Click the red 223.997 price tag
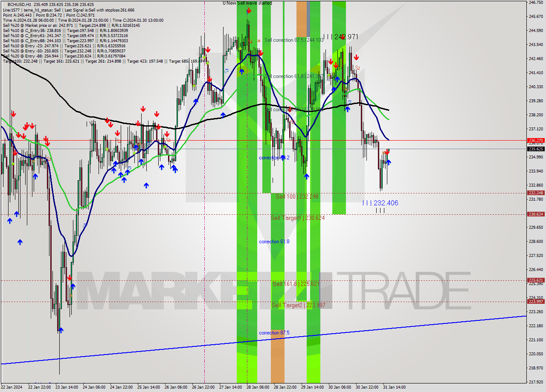 click(x=536, y=301)
